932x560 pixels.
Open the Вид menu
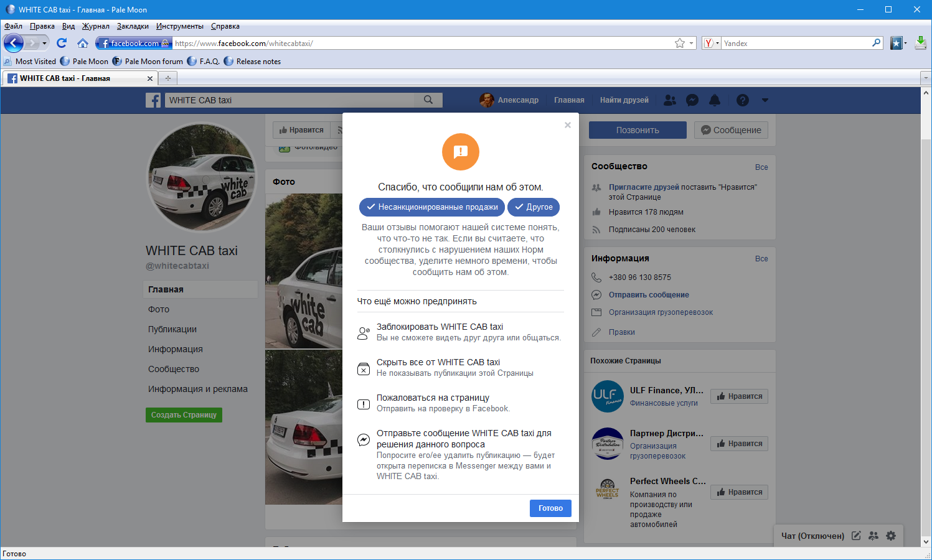[68, 26]
